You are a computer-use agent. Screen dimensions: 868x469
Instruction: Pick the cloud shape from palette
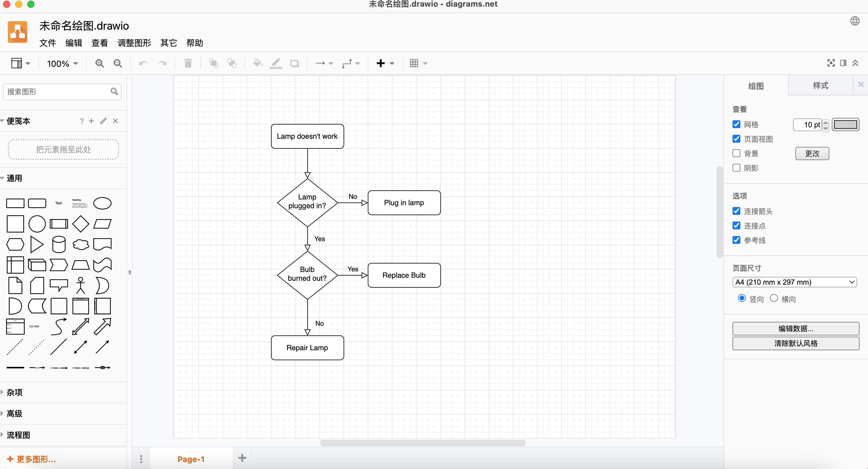coord(80,244)
